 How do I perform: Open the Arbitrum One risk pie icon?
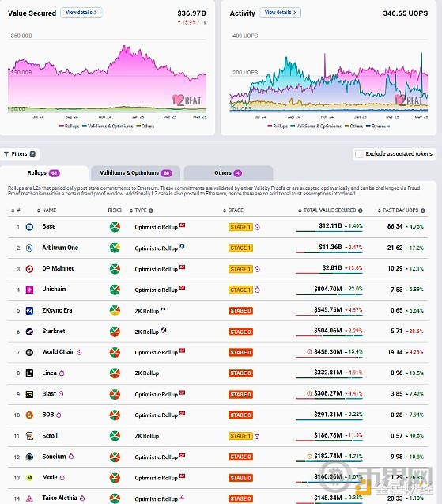(115, 248)
